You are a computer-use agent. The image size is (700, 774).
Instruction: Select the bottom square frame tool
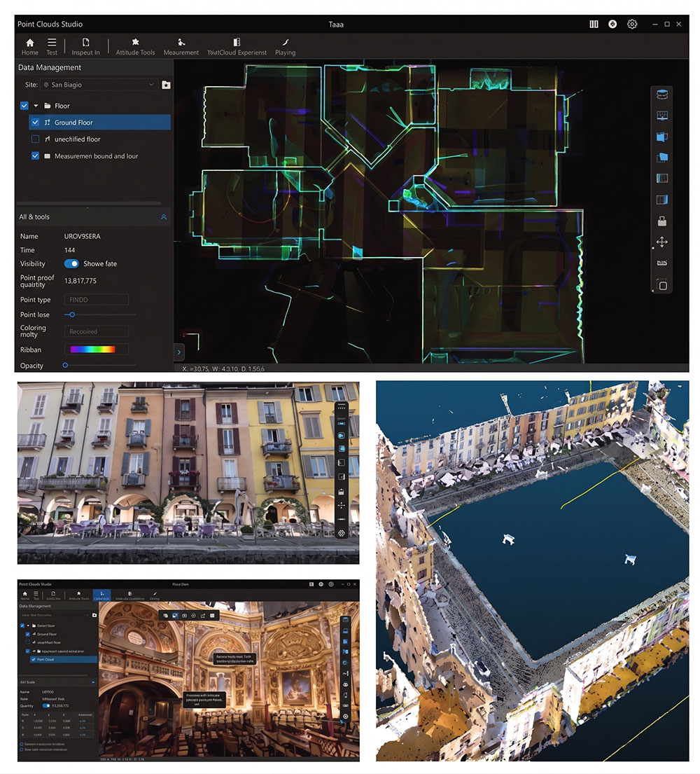point(661,285)
